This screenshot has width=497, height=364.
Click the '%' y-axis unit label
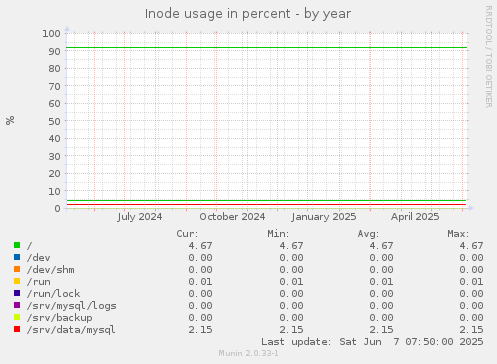10,120
